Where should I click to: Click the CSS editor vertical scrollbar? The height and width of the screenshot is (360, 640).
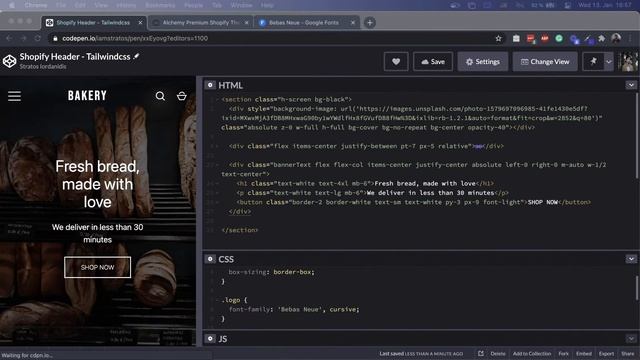coord(636,288)
